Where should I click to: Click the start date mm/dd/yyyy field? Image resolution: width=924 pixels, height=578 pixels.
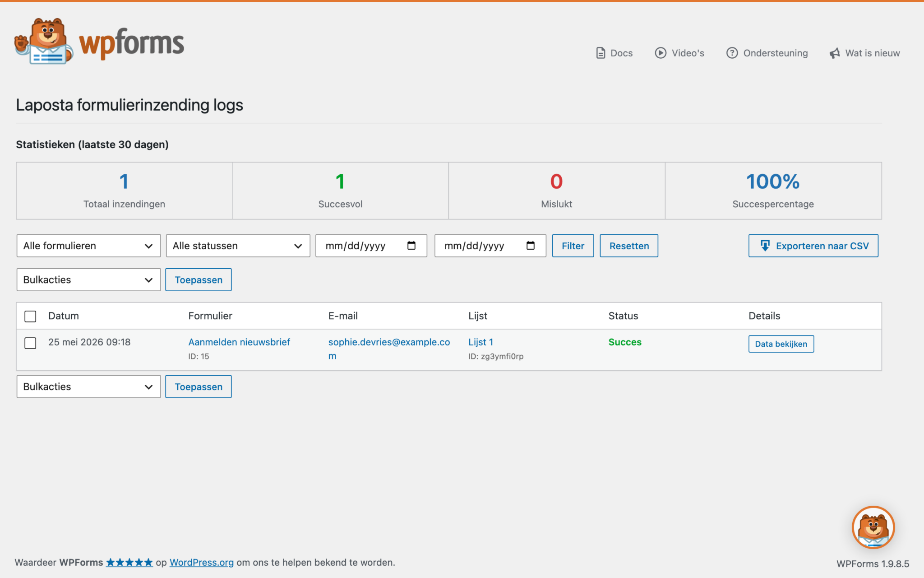coord(371,246)
